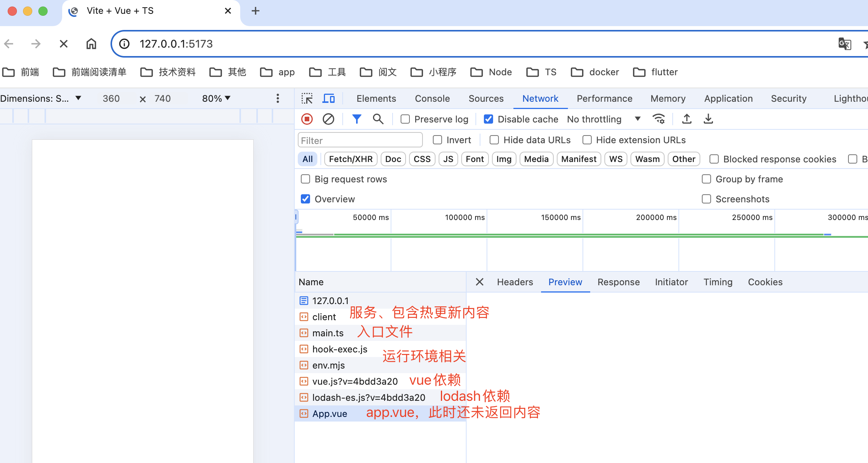868x463 pixels.
Task: Open the Response tab
Action: pyautogui.click(x=618, y=282)
